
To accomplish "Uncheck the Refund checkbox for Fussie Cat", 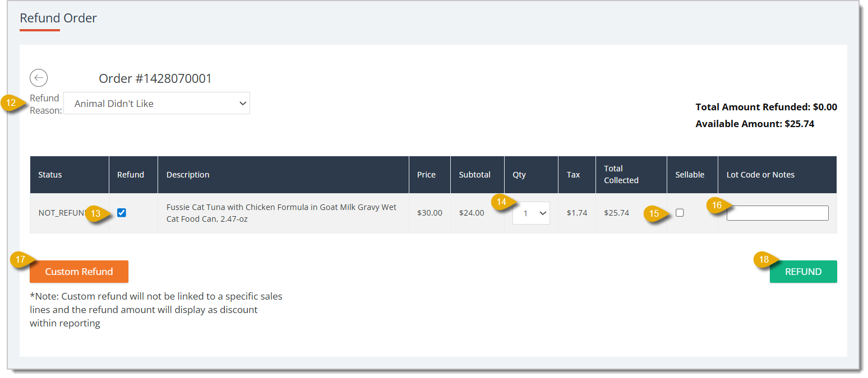I will coord(122,213).
